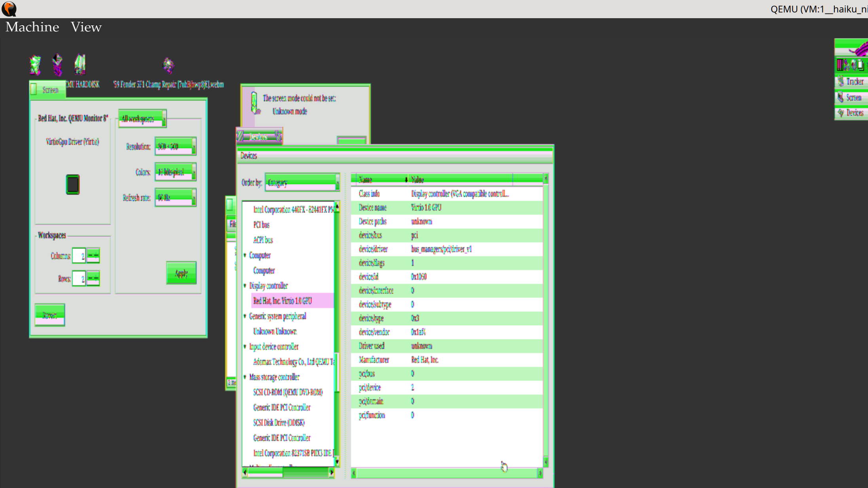This screenshot has width=868, height=488.
Task: Click the Devices app icon in Deskbar
Action: (x=841, y=113)
